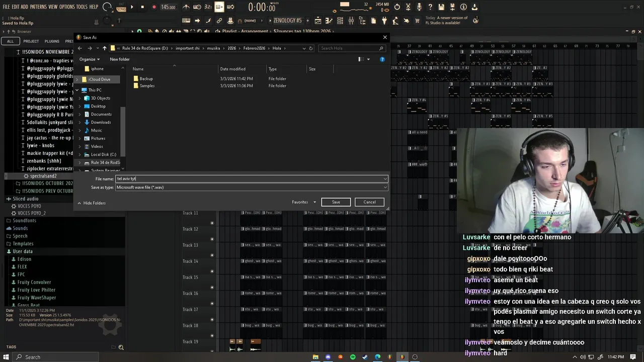Viewport: 644px width, 362px height.
Task: Click Back arrow in Save As dialog
Action: click(79, 48)
